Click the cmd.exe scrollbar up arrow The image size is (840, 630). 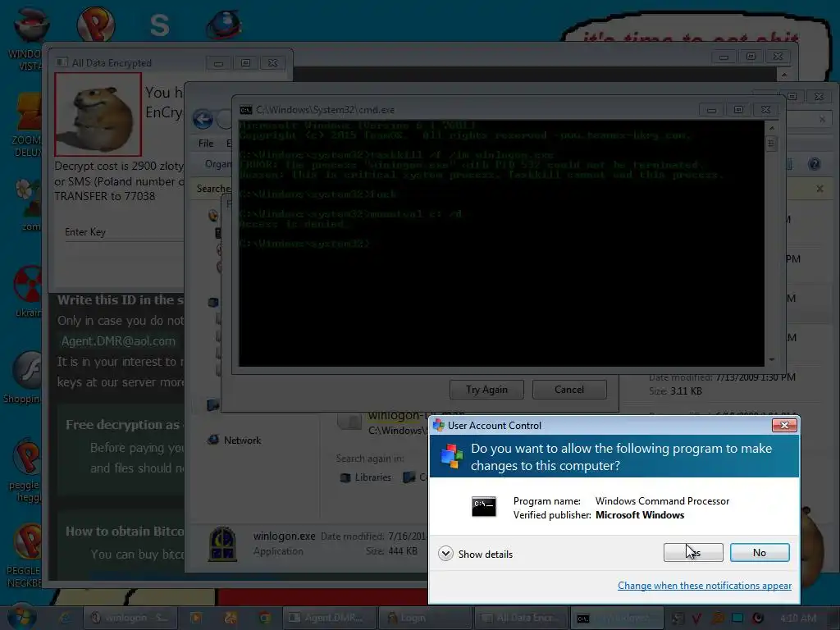771,128
